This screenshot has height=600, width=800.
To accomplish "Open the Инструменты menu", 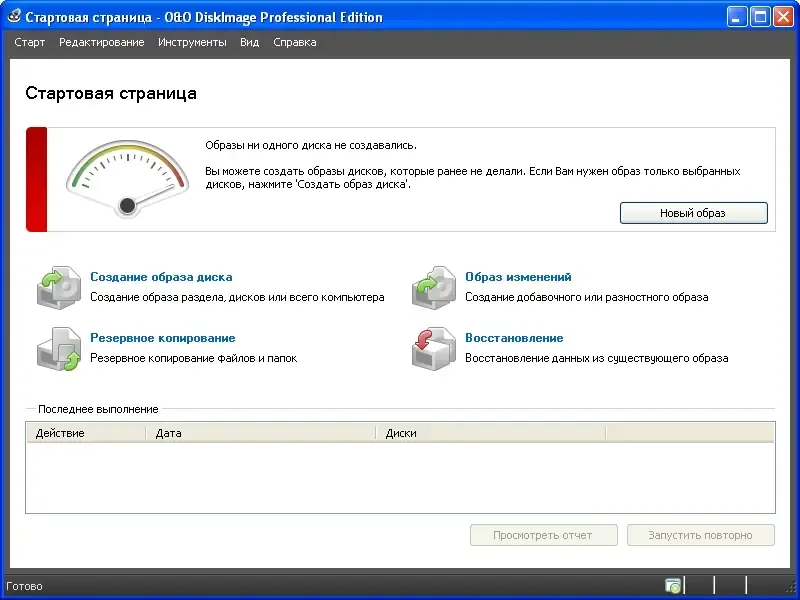I will coord(193,42).
